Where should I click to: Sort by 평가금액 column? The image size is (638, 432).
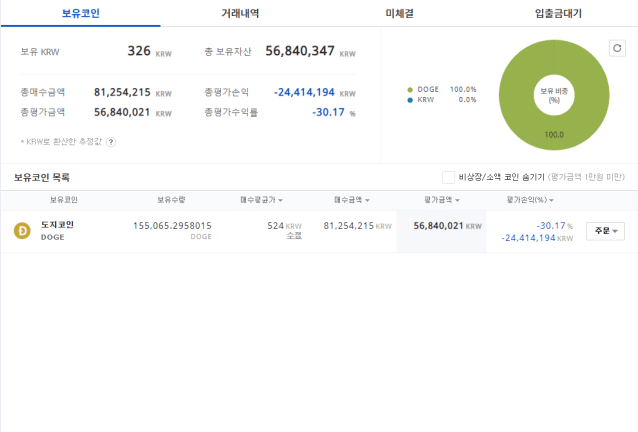441,200
